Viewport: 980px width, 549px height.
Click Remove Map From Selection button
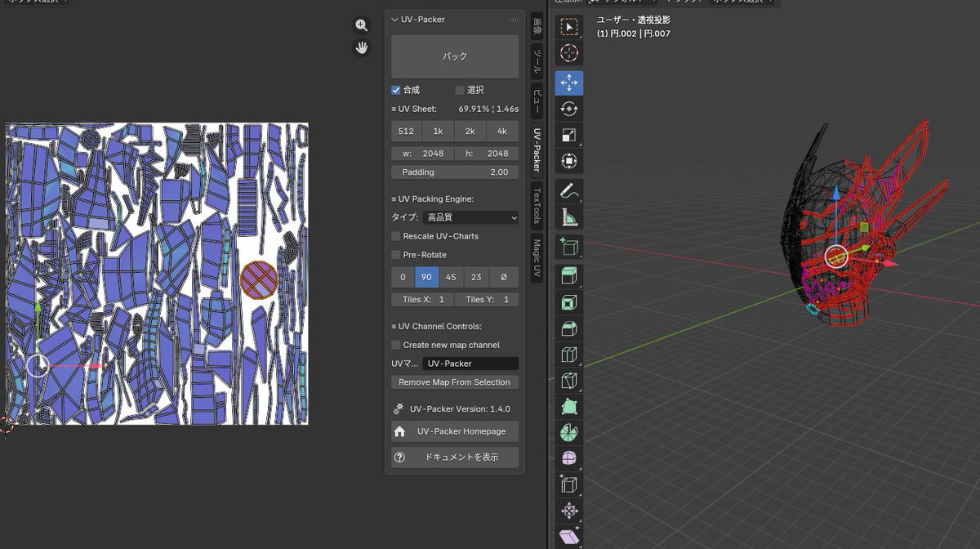click(x=455, y=382)
